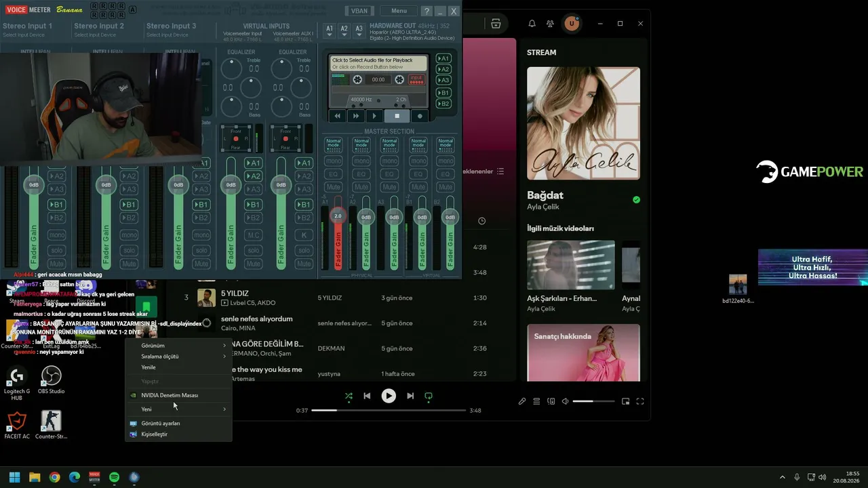Toggle EQ on master A2 bus

361,174
